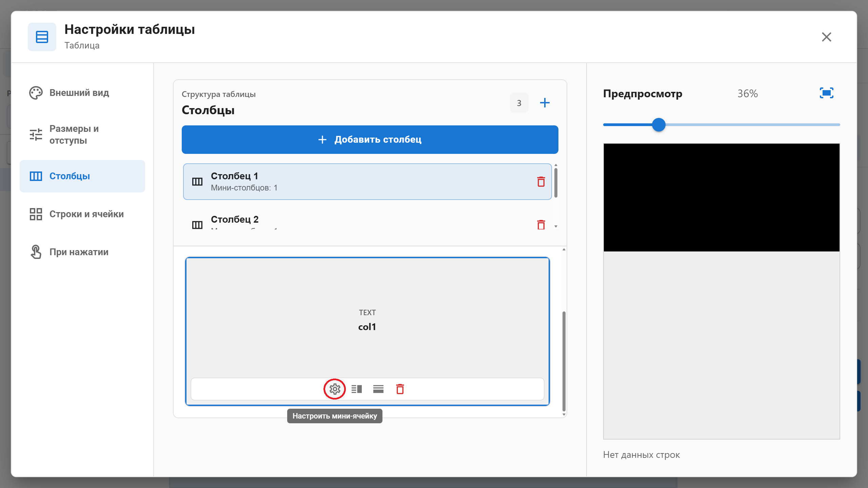
Task: Click the columns list scrollbar
Action: [x=556, y=182]
